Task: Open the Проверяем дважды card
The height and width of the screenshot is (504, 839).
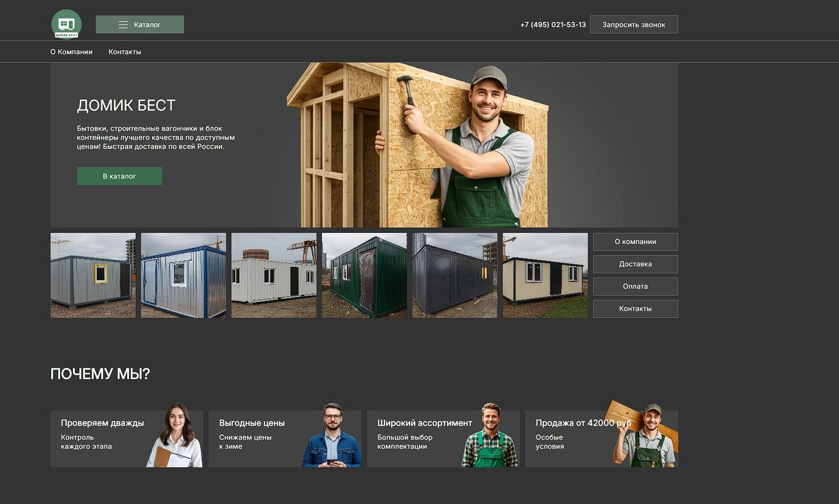Action: (x=127, y=439)
